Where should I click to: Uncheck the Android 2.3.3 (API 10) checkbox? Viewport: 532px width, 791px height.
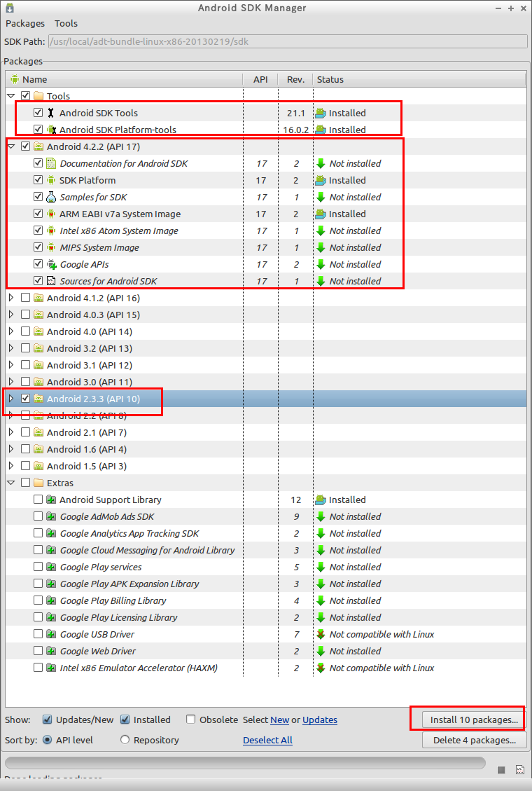point(26,399)
